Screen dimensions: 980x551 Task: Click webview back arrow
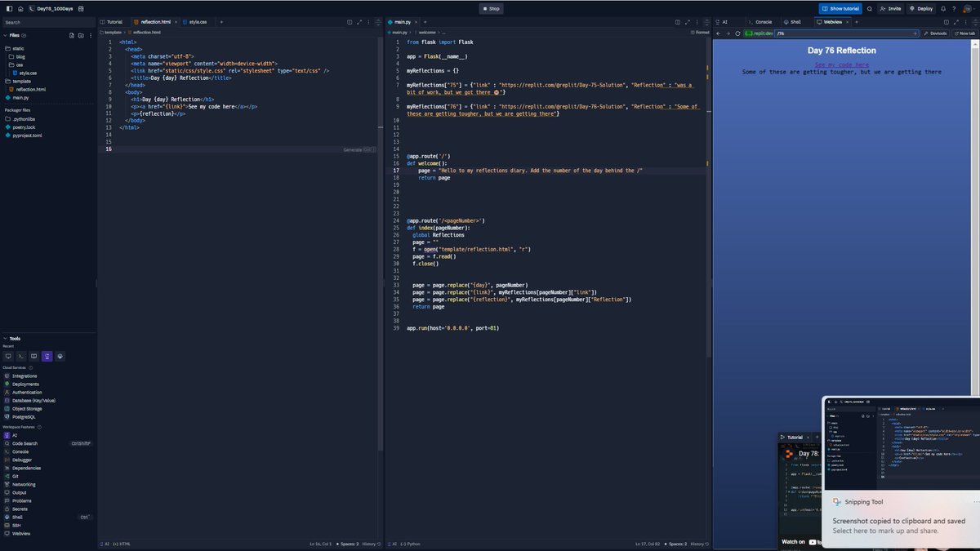click(718, 33)
